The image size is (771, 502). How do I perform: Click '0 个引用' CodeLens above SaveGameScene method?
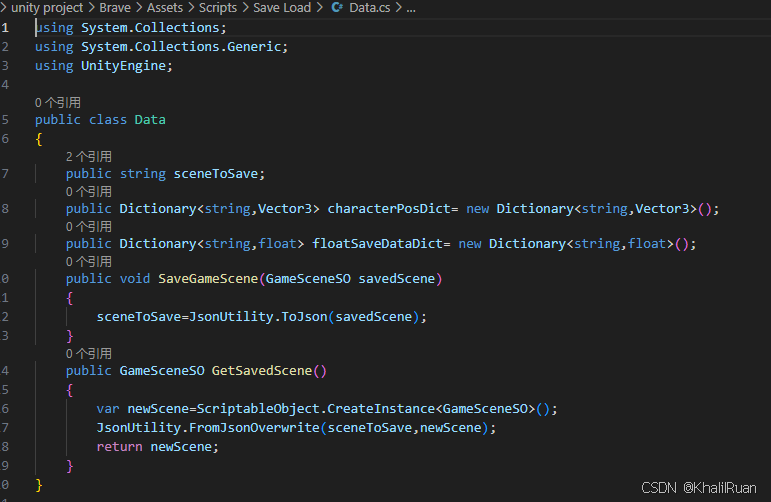click(89, 261)
